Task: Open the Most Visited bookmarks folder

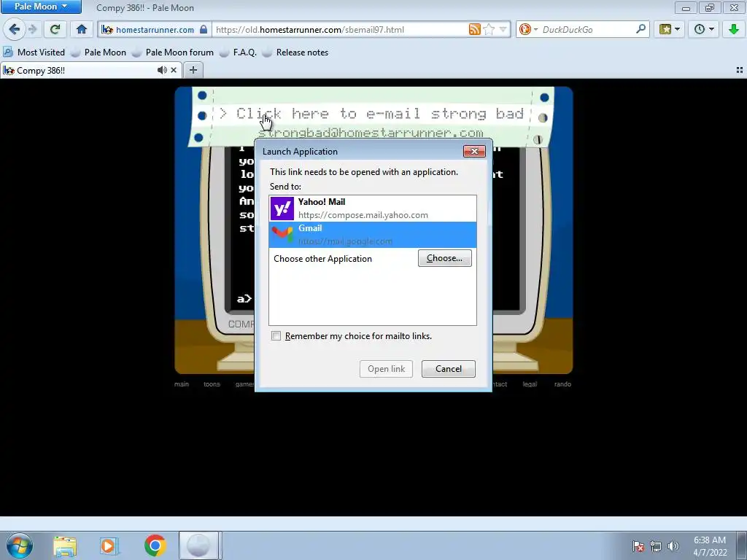Action: click(x=34, y=52)
